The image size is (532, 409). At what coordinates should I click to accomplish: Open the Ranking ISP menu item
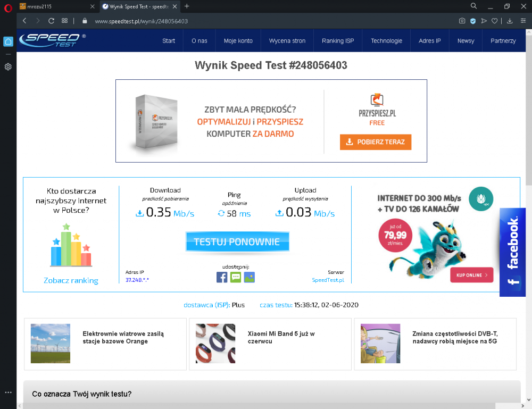tap(338, 40)
